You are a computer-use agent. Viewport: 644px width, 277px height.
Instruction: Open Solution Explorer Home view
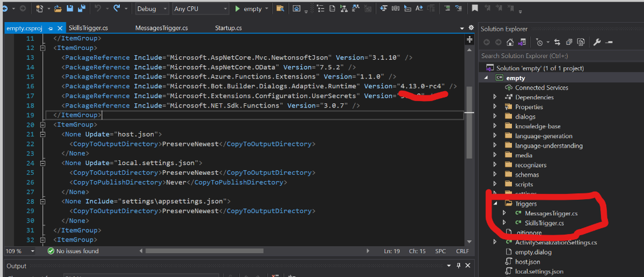point(510,42)
